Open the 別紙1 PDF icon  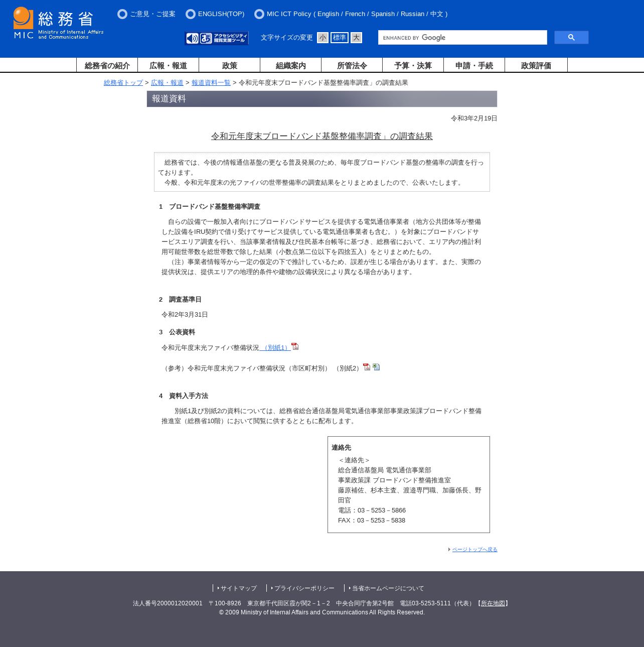tap(295, 346)
